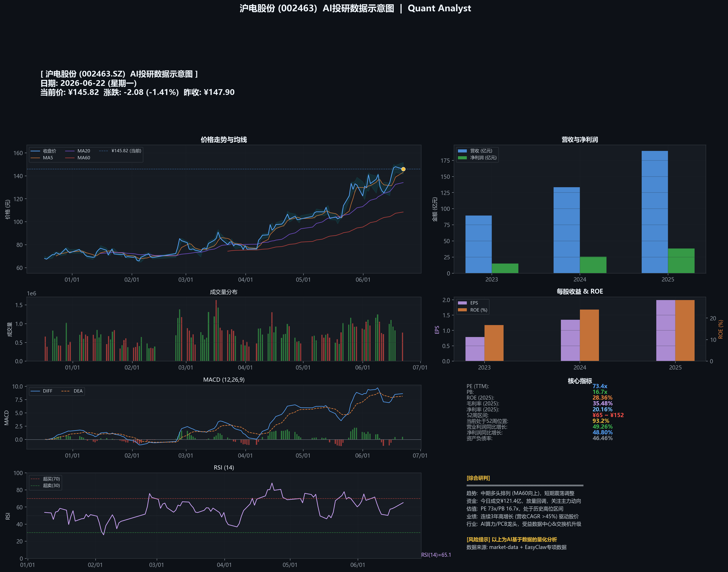Screen dimensions: 728x572
Task: Click the date line 日期: 2026-06-22 (星期一)
Action: [x=89, y=83]
